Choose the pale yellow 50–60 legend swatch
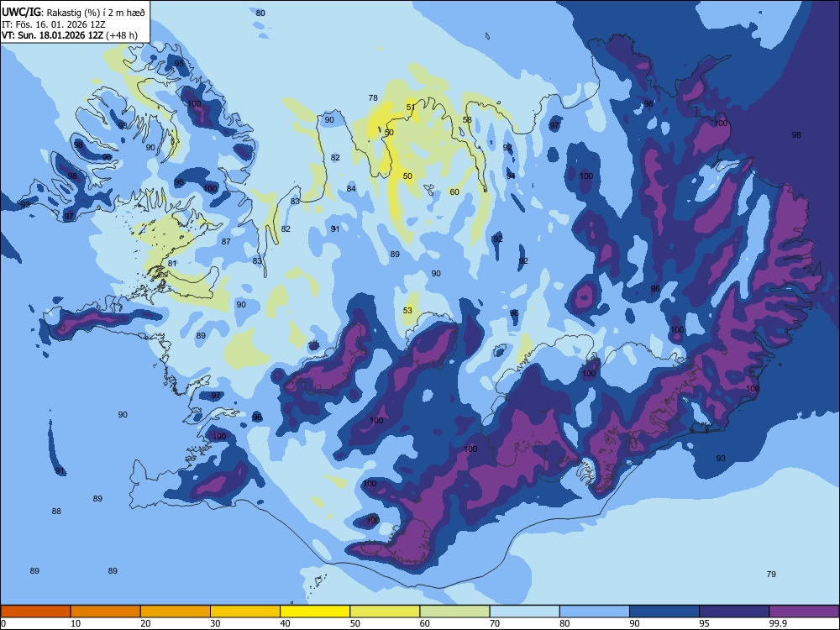Screen dimensions: 840x630 (x=385, y=612)
